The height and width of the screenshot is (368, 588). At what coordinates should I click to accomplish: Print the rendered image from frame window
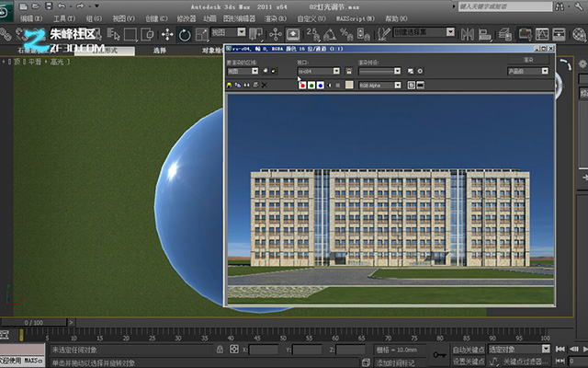click(x=255, y=86)
